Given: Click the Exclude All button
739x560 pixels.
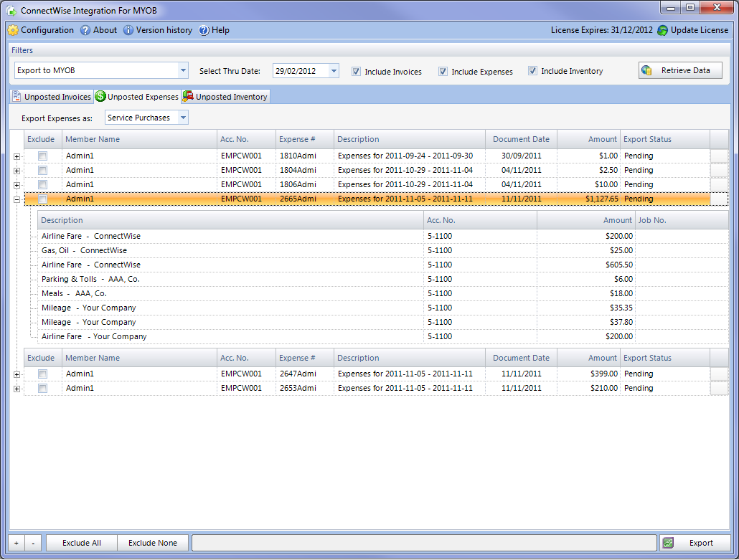Looking at the screenshot, I should [82, 543].
